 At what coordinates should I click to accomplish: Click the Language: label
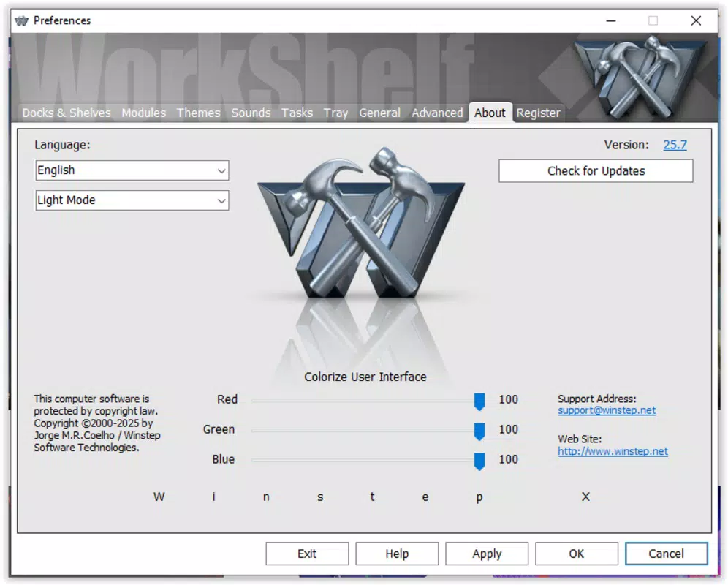(x=62, y=145)
